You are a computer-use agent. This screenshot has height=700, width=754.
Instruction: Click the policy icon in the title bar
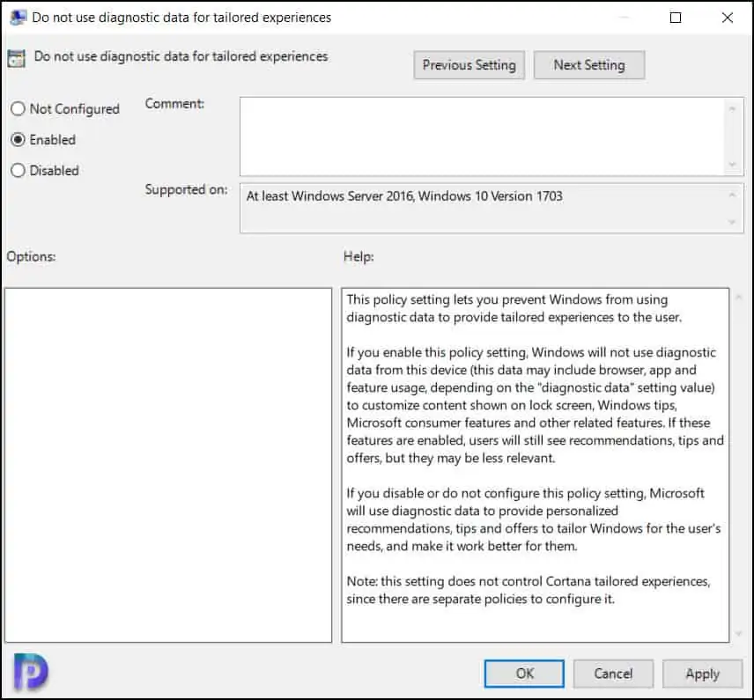18,18
